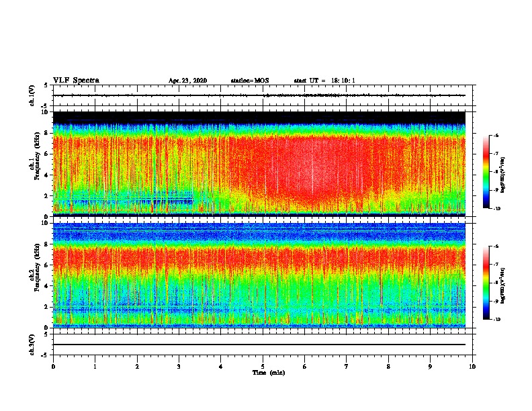Click time axis tick label "2"
Viewport: 532px width, 411px height.
[137, 367]
